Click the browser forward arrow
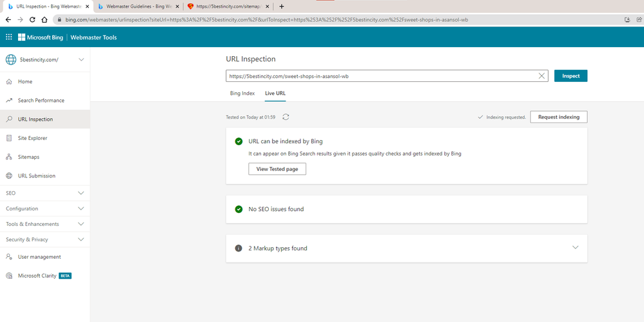This screenshot has height=322, width=644. coord(20,19)
